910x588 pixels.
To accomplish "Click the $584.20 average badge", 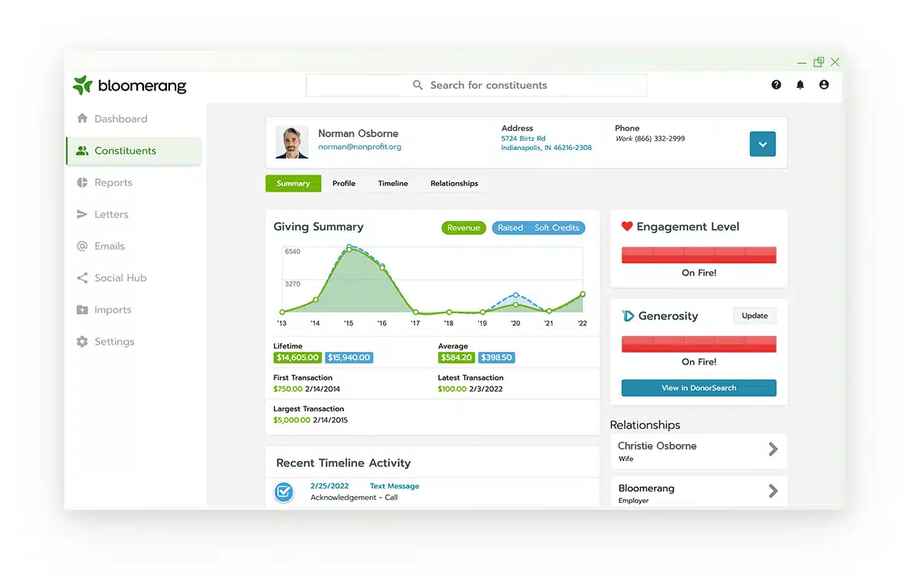I will [457, 358].
